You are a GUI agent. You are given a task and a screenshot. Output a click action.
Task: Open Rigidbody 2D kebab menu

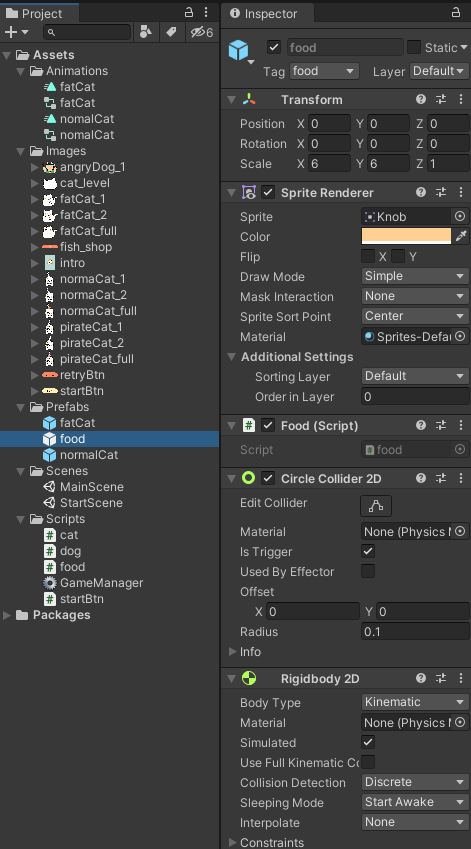click(x=461, y=678)
